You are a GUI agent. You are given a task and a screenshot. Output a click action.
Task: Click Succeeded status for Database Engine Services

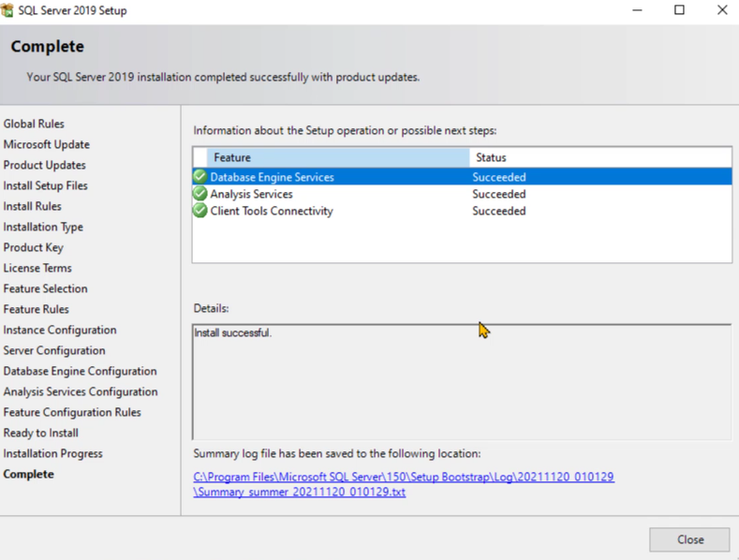499,177
